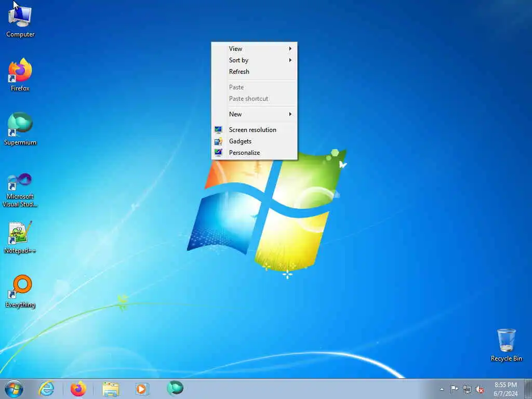Select the Supermium desktop shortcut
532x399 pixels.
point(20,129)
